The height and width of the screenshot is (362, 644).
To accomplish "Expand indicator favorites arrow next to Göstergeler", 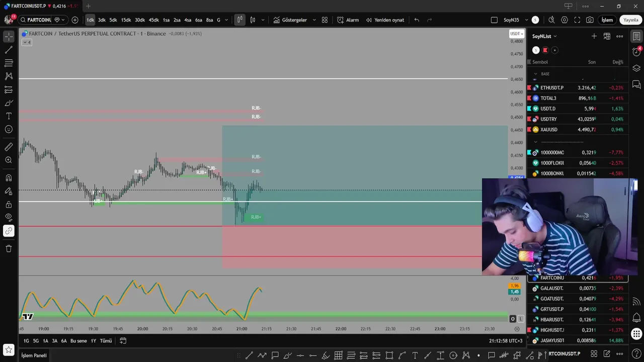I will tap(314, 20).
